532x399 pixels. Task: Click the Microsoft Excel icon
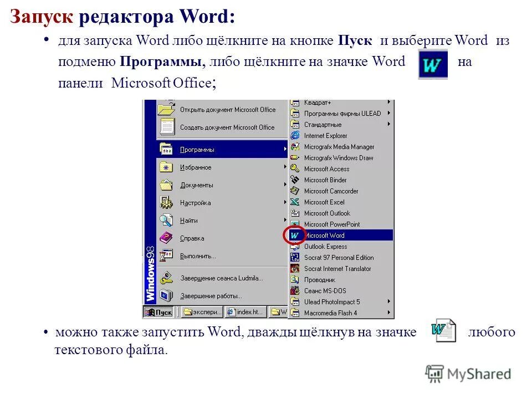295,202
